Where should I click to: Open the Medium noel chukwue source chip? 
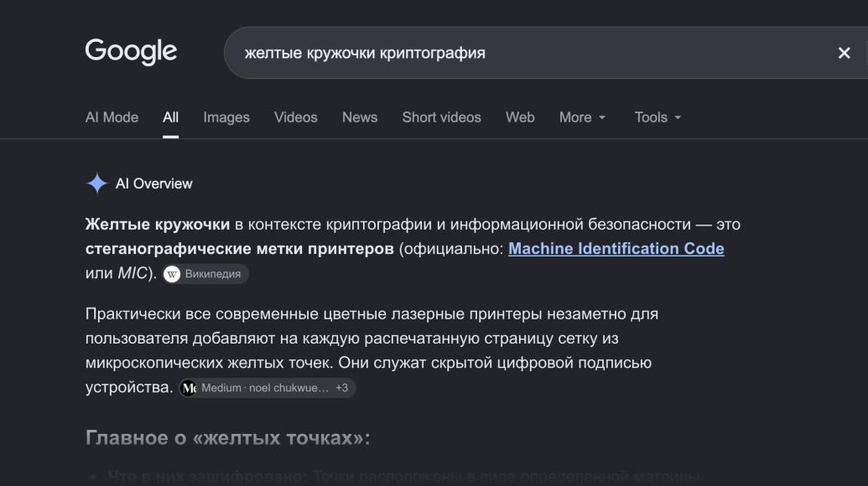click(267, 388)
